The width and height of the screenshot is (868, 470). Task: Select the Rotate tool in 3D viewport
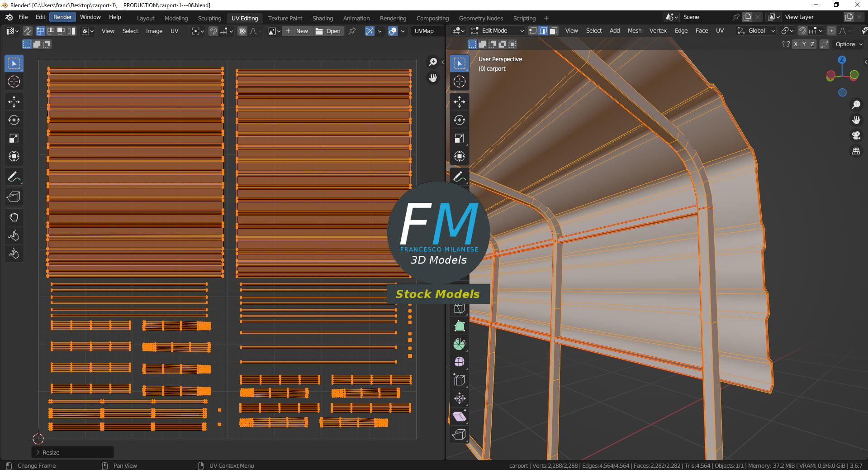point(460,120)
